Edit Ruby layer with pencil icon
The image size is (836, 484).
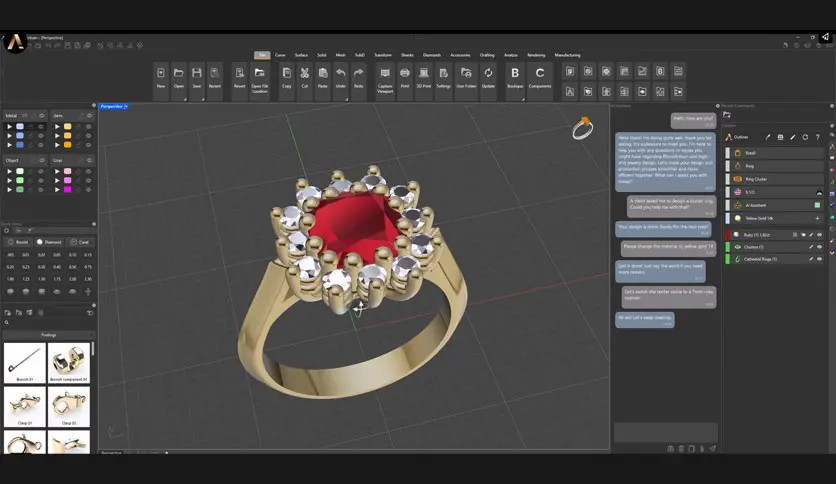pos(811,235)
